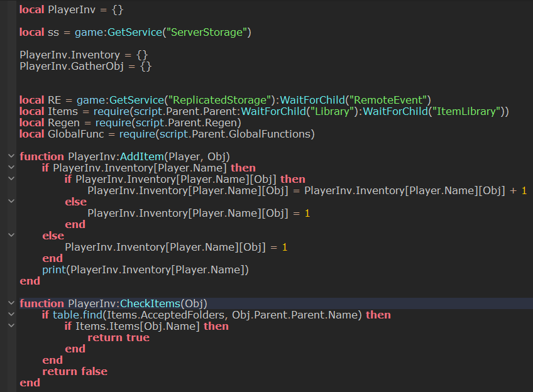Collapse the outer else above the print call
Screen dimensions: 533x392
click(11, 236)
